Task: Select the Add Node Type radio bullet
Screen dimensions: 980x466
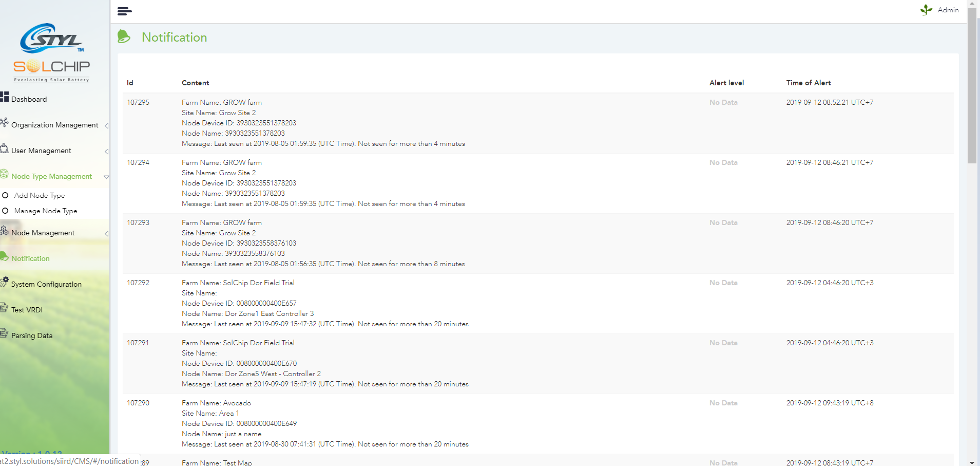Action: tap(6, 195)
